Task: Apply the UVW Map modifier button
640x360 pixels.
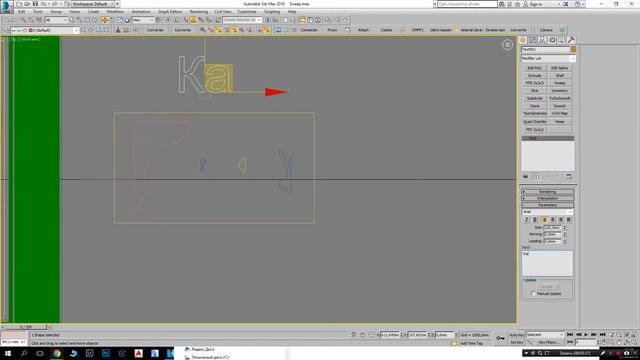Action: pyautogui.click(x=560, y=113)
